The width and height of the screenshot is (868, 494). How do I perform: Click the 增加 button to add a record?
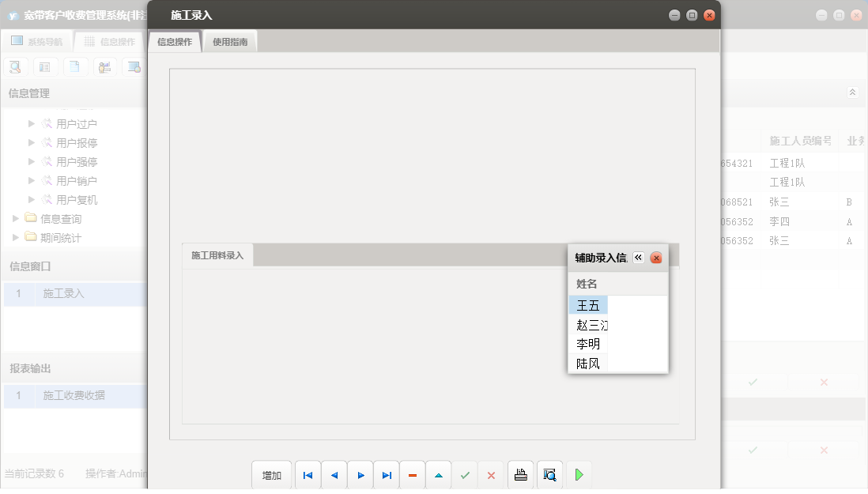point(272,475)
